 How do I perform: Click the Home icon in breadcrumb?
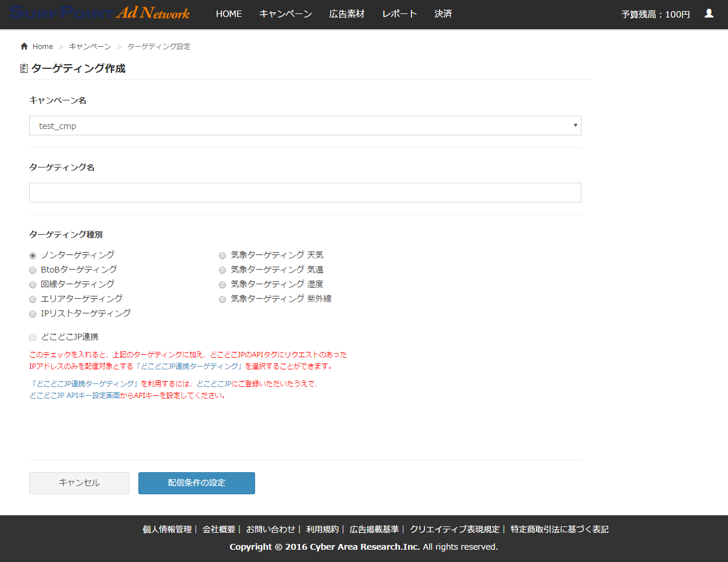coord(24,46)
